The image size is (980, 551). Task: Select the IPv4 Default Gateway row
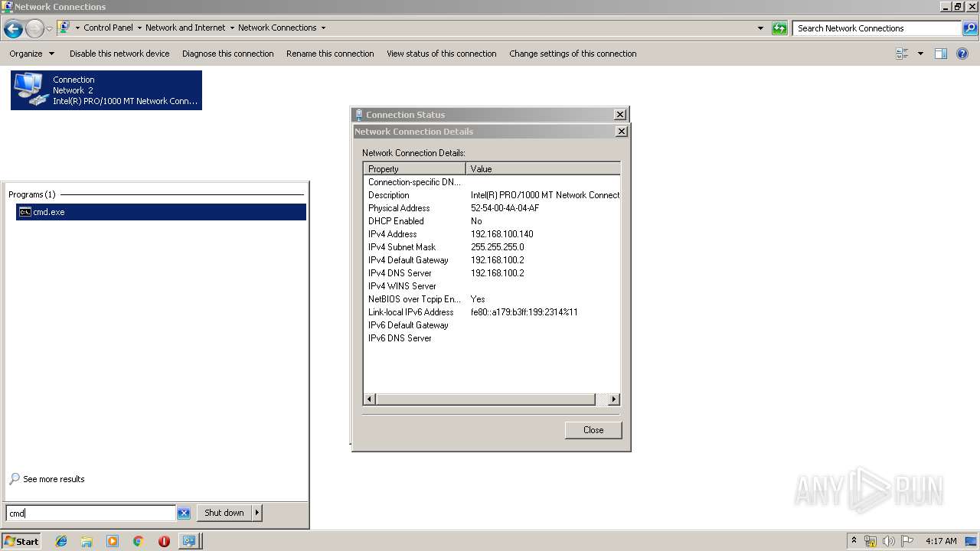(x=492, y=260)
